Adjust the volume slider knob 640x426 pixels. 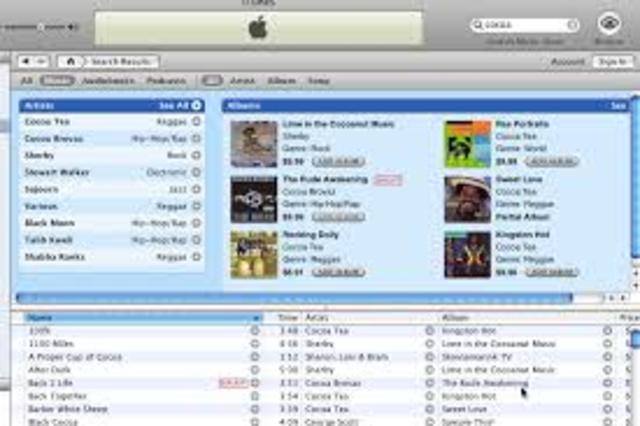(x=41, y=27)
